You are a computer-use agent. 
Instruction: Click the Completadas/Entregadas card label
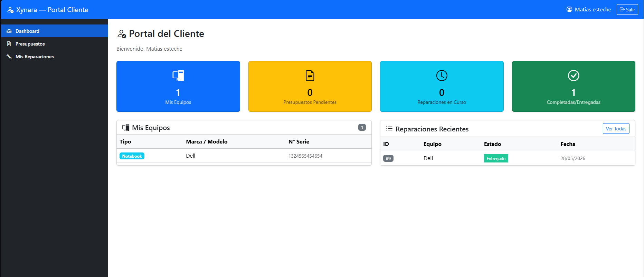pos(574,102)
